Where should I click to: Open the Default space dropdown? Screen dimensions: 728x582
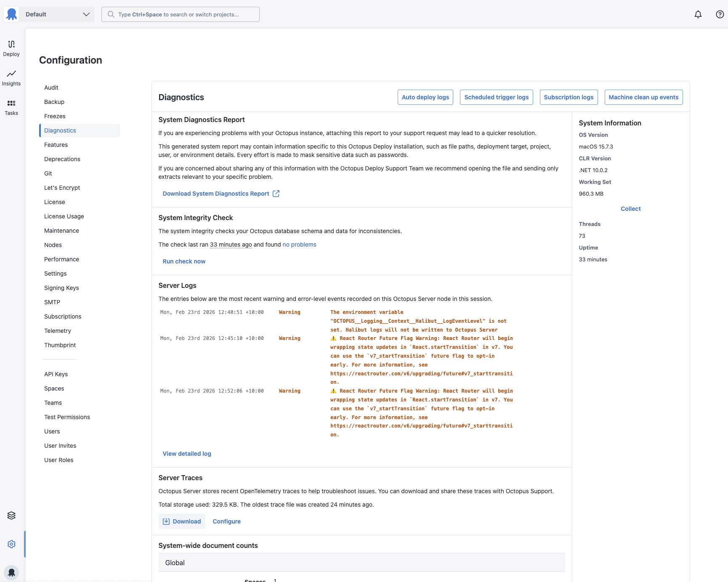coord(57,14)
